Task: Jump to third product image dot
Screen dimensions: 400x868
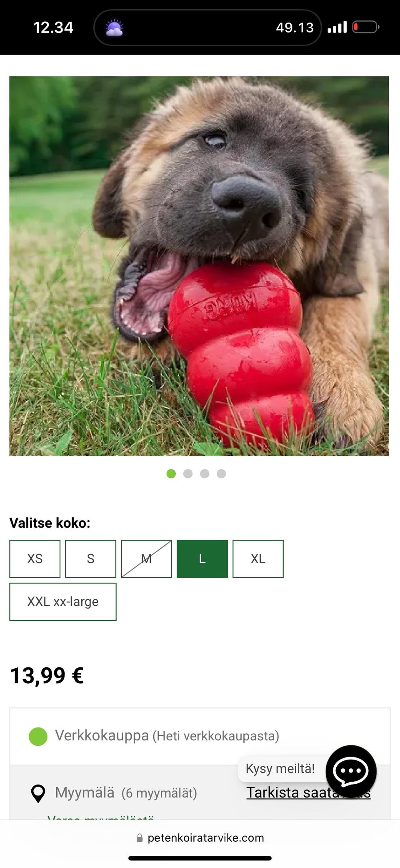Action: [205, 473]
